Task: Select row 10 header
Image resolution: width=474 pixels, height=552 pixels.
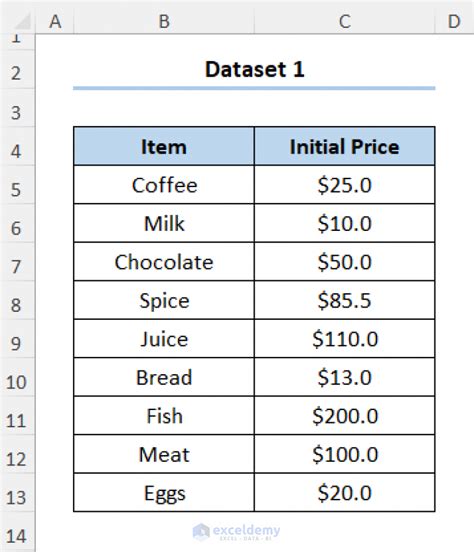Action: point(17,382)
